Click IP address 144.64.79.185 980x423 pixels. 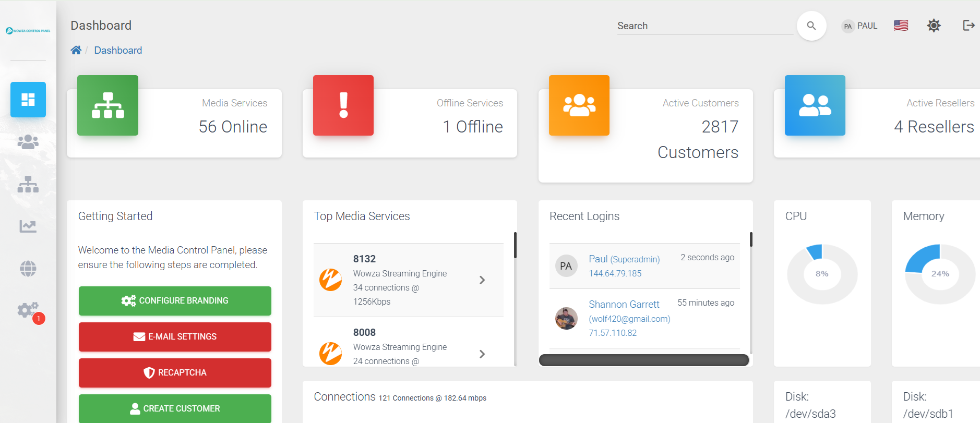[x=615, y=273]
